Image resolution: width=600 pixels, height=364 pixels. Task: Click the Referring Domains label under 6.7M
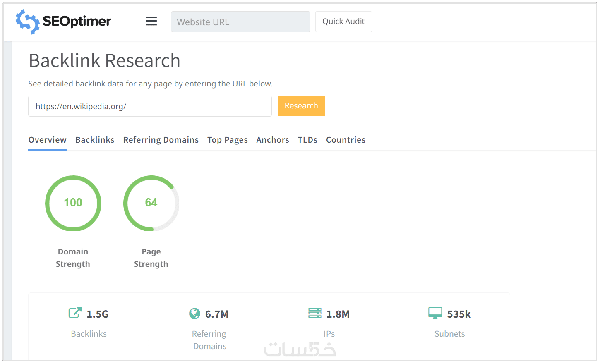point(210,340)
